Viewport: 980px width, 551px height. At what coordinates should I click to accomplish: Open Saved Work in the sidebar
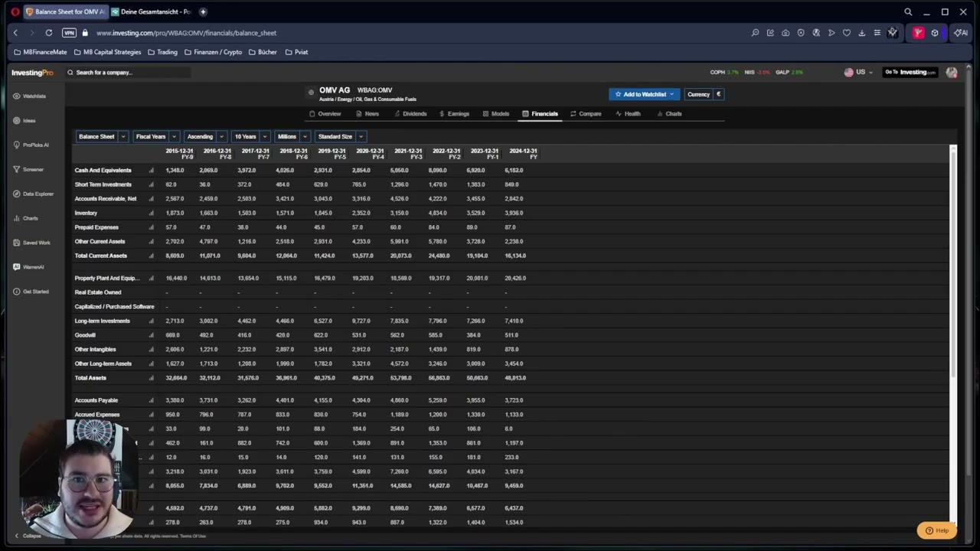point(31,243)
